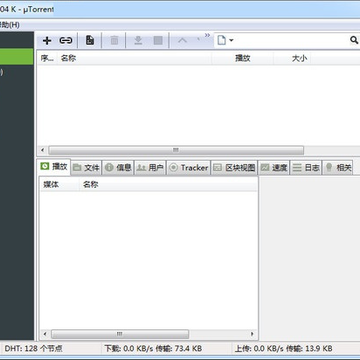Screen dimensions: 360x360
Task: Open the 帮助(H) menu
Action: click(10, 25)
